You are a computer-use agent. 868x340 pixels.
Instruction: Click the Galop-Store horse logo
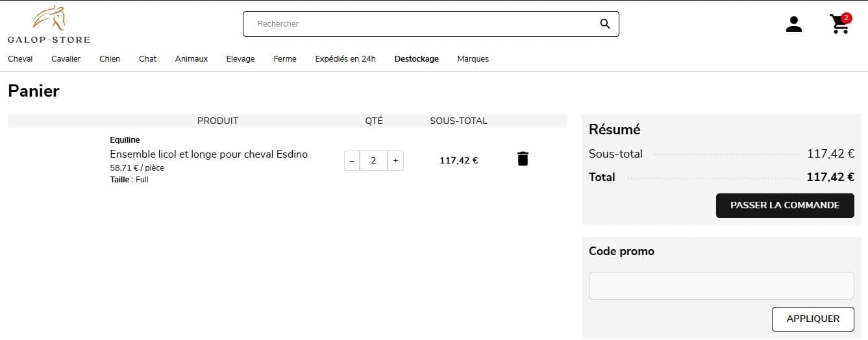click(x=49, y=25)
